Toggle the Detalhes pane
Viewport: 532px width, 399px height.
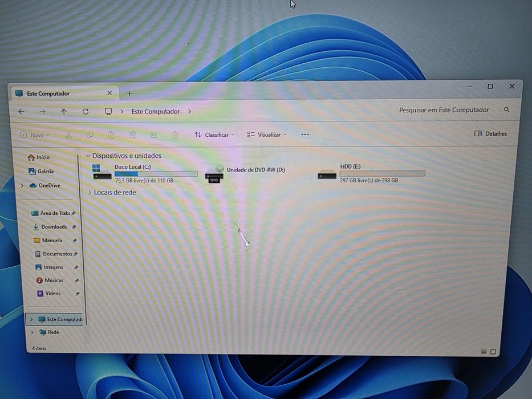490,133
